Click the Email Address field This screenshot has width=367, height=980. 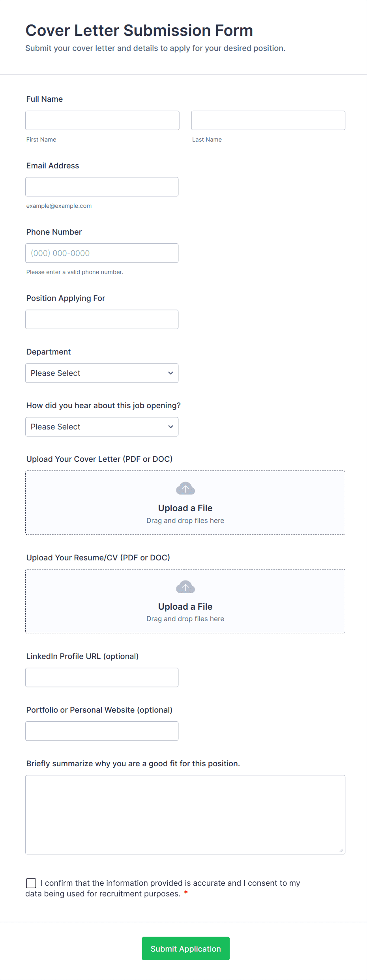(102, 187)
